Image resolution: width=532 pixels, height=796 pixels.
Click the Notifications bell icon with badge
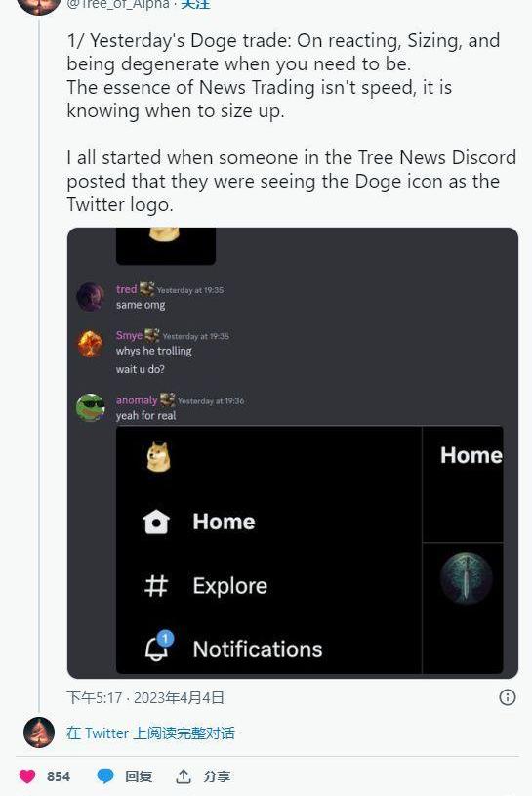(x=158, y=647)
